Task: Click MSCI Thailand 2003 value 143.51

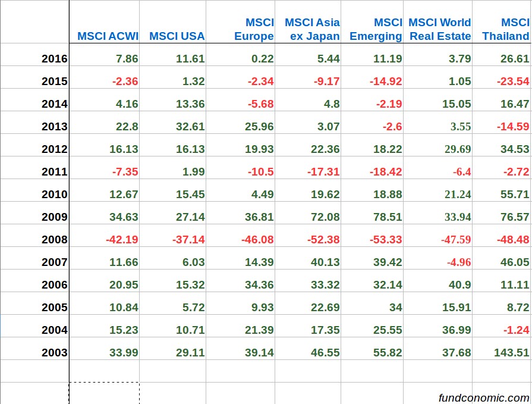Action: click(x=512, y=352)
